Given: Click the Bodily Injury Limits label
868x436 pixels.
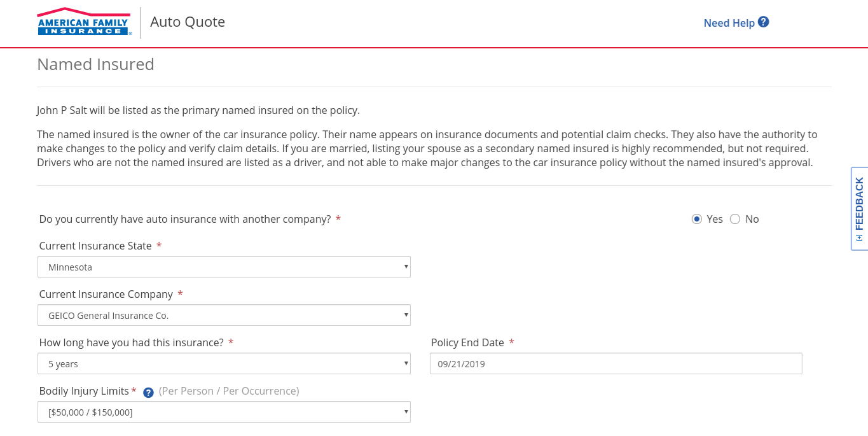Looking at the screenshot, I should [85, 391].
